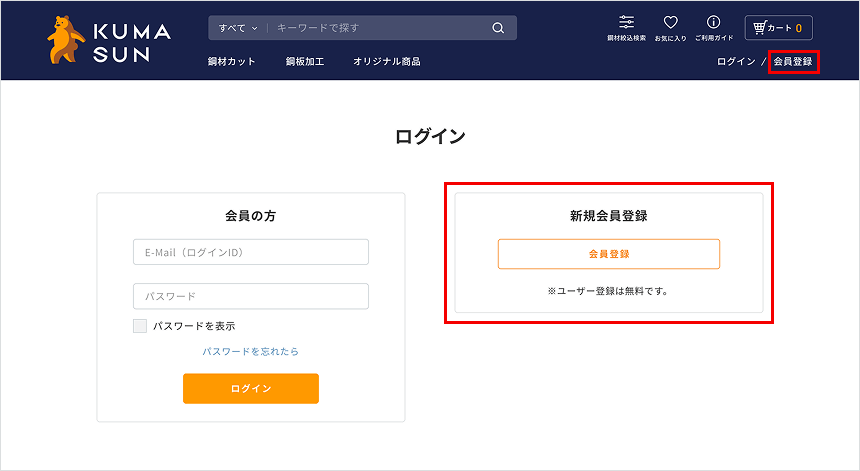Expand the すべて category dropdown
Viewport: 860px width, 471px height.
click(238, 28)
